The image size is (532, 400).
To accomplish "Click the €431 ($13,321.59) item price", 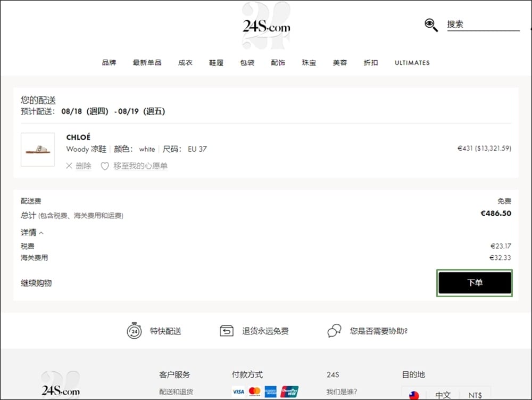I will click(x=484, y=148).
